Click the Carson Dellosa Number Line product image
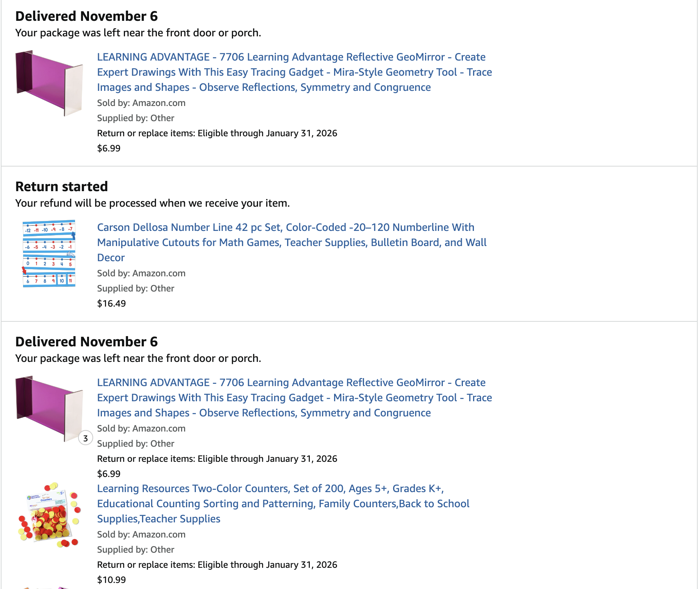Viewport: 700px width, 589px height. click(x=49, y=253)
